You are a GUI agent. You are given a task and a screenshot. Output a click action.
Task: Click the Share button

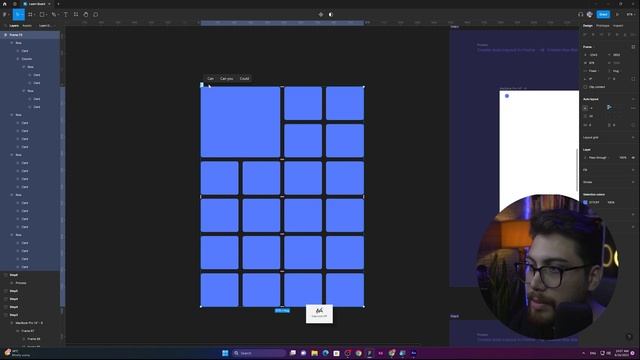coord(603,14)
